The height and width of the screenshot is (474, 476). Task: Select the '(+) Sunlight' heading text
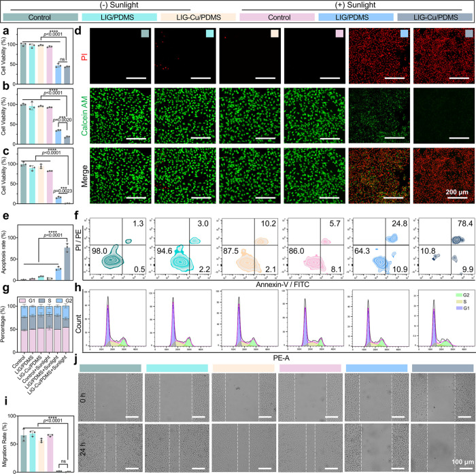355,5
